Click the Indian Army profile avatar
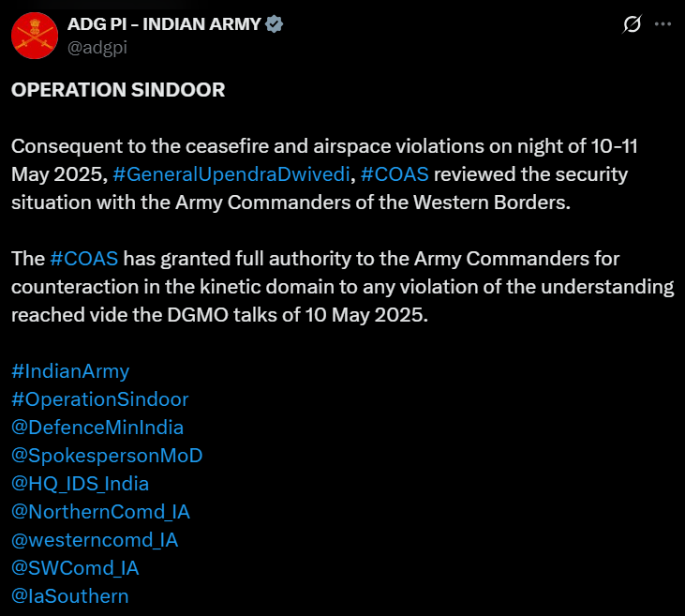 point(33,35)
